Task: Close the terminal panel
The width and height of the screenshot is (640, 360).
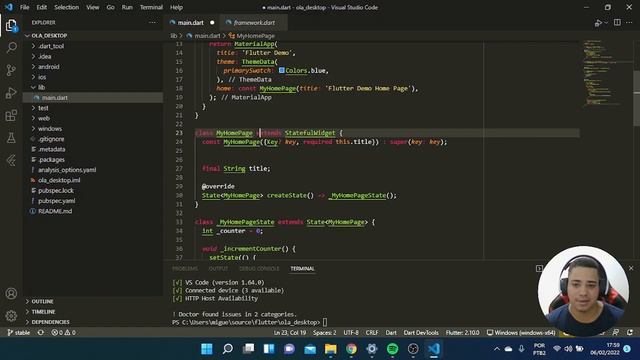Action: [x=631, y=268]
